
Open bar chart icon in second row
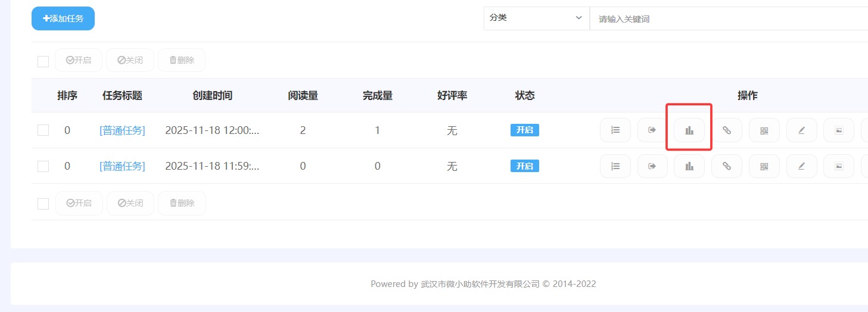(x=689, y=166)
